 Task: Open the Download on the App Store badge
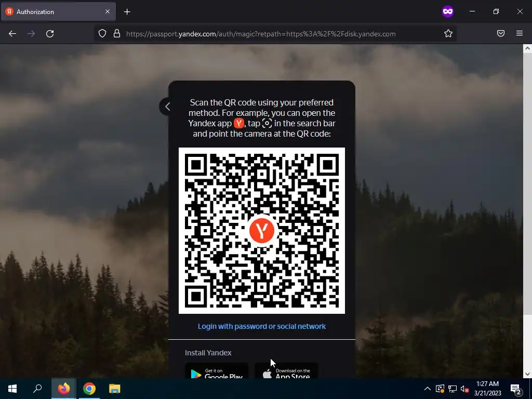tap(286, 371)
